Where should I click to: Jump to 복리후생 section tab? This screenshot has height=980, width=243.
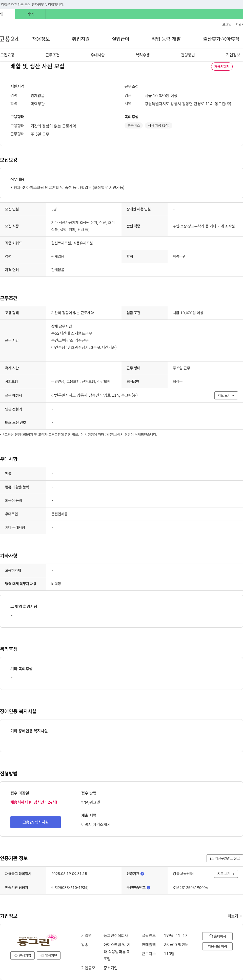(143, 55)
